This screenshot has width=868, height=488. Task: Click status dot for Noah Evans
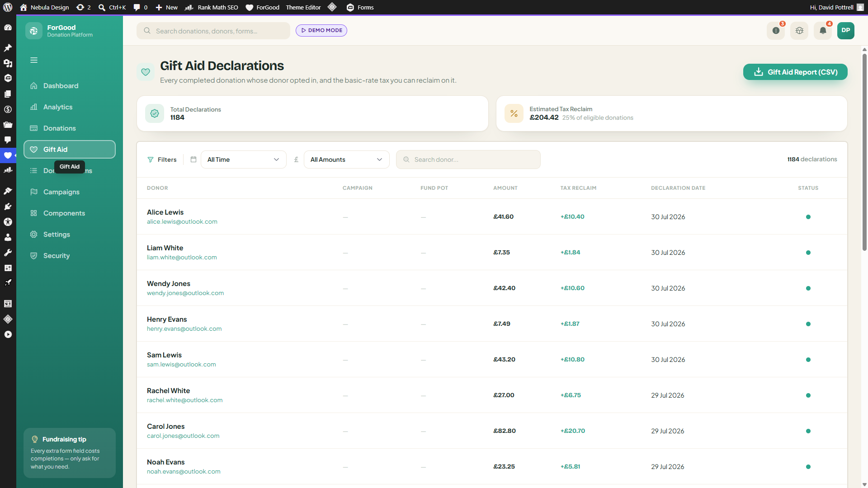coord(808,467)
